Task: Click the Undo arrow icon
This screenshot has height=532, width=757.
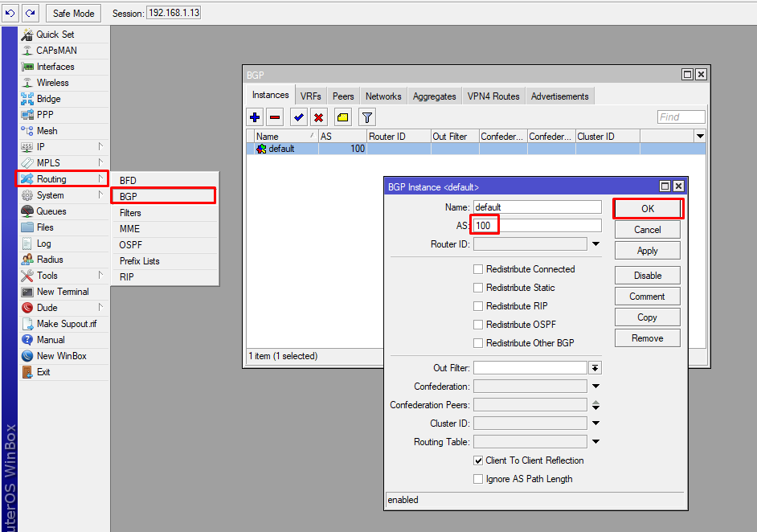Action: click(x=10, y=13)
